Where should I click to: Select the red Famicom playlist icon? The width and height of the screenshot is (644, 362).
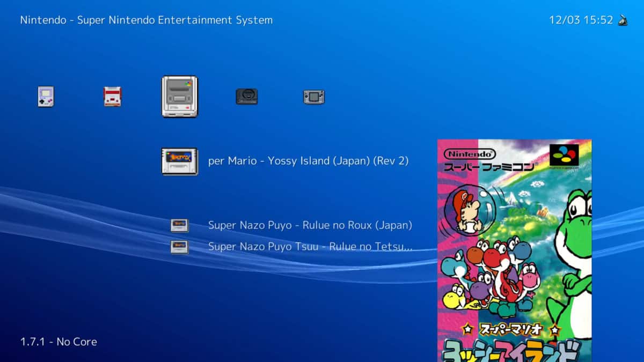(x=113, y=97)
